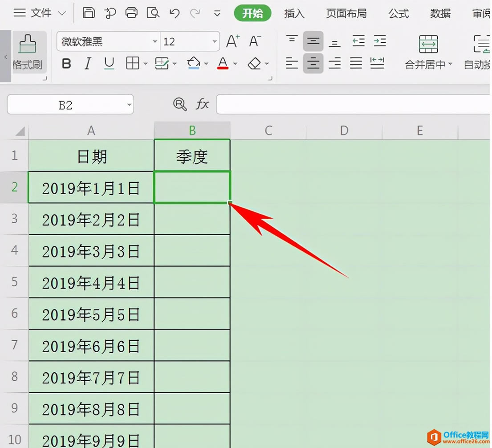
Task: Click decrease indent icon
Action: click(x=358, y=41)
